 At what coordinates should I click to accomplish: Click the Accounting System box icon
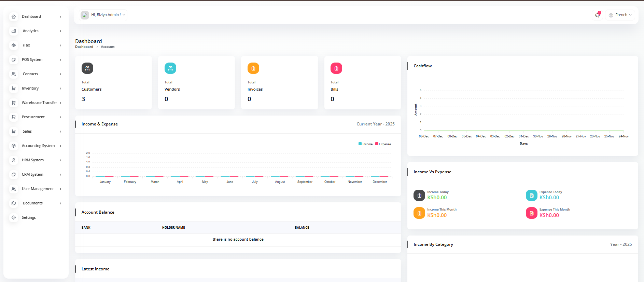click(x=14, y=146)
